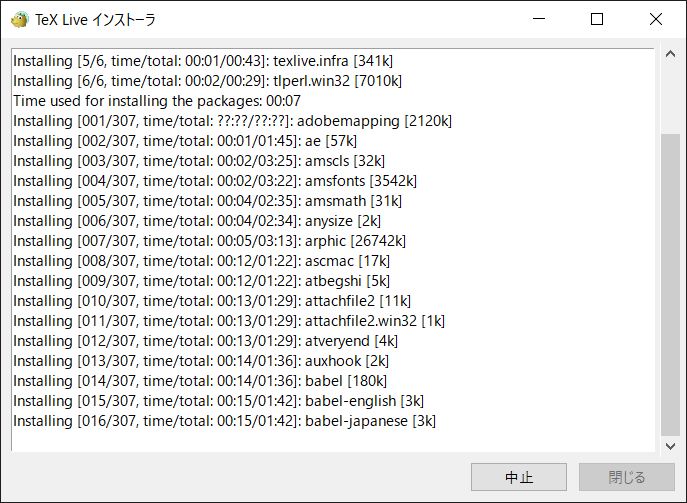Minimize the TeX Live installer window
Viewport: 687px width, 503px height.
click(x=539, y=19)
